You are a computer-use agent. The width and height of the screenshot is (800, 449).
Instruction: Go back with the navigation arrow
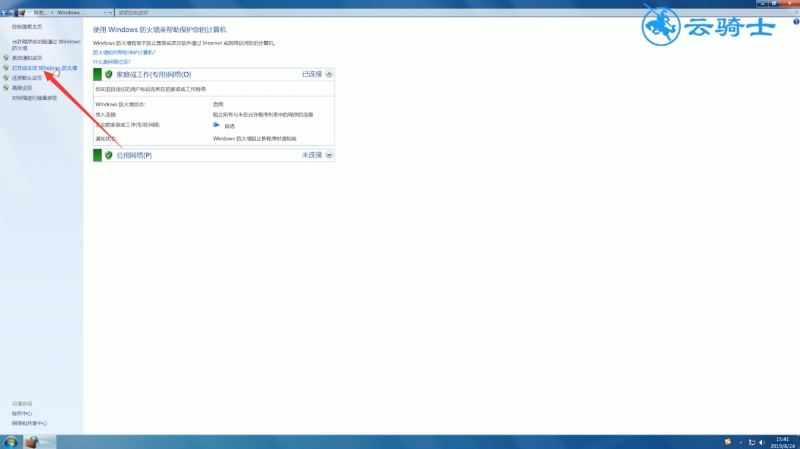pyautogui.click(x=4, y=12)
